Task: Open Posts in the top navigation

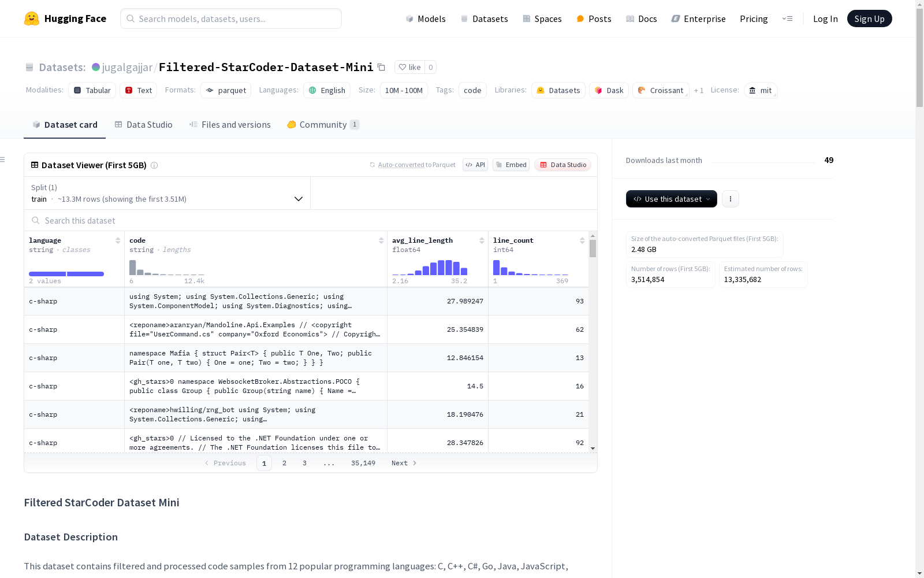Action: coord(594,18)
